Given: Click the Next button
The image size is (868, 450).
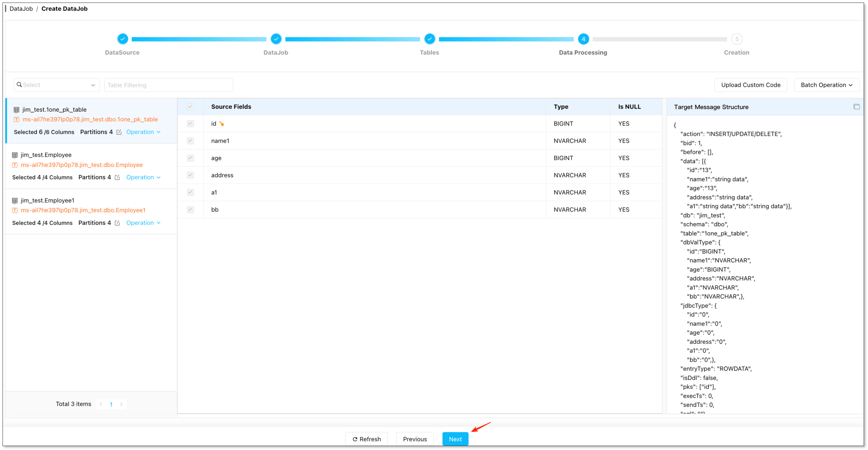Looking at the screenshot, I should [455, 439].
